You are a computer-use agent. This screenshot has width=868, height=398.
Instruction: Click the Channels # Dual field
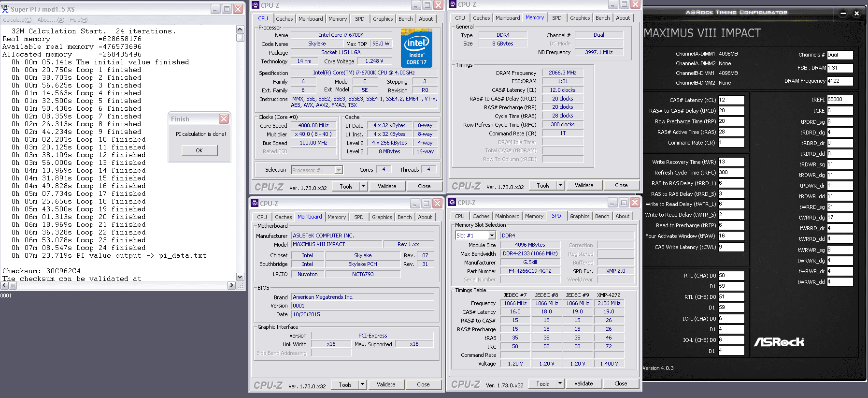tap(840, 55)
